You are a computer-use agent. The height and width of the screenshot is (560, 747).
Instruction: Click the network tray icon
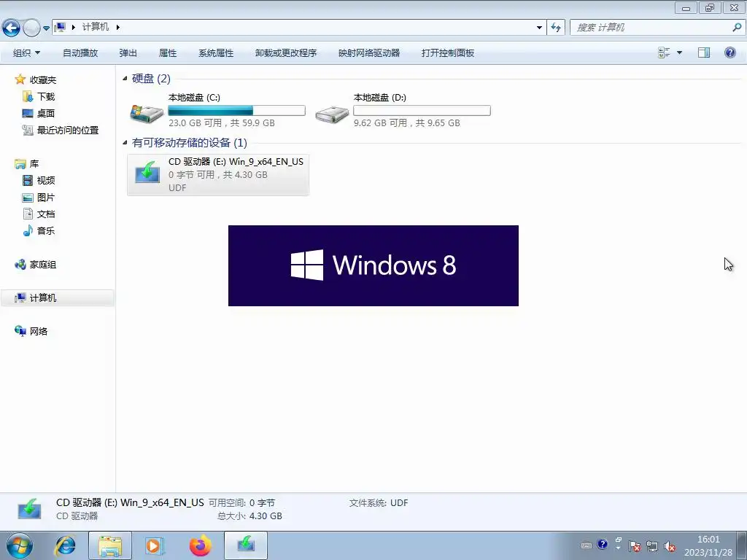pyautogui.click(x=652, y=546)
